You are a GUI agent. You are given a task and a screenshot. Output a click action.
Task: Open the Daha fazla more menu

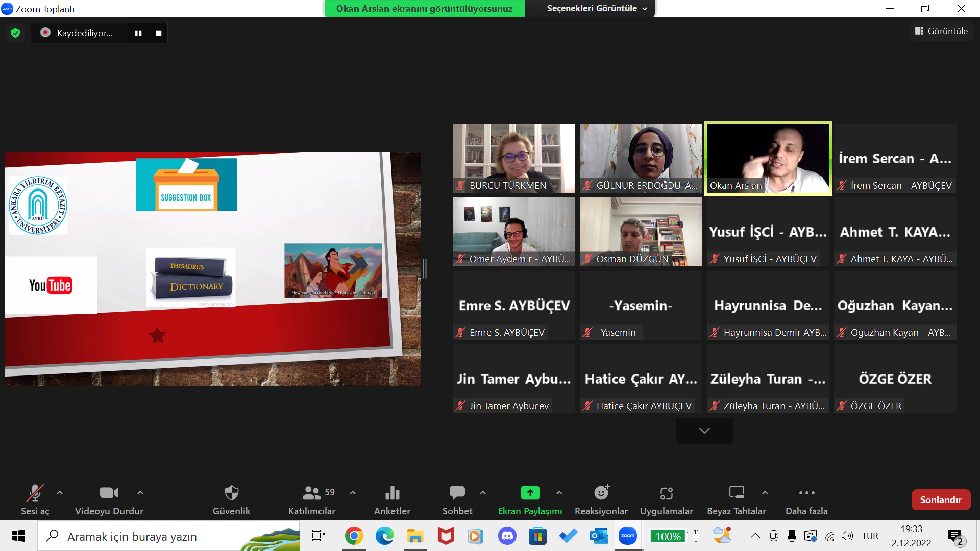[806, 493]
